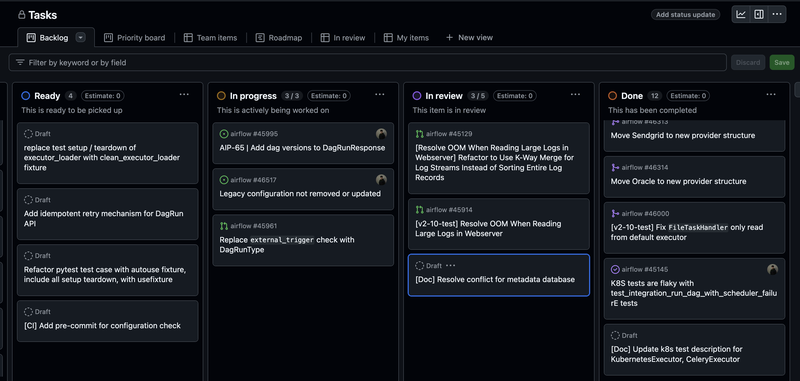Click draft icon on '[Doc] Resolve conflict' card
800x381 pixels.
pyautogui.click(x=419, y=266)
